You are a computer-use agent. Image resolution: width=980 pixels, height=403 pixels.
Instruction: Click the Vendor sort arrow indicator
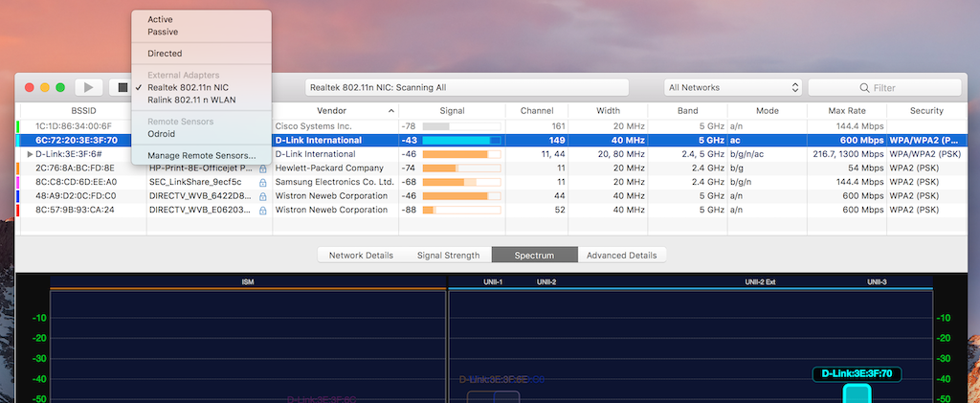tap(391, 111)
